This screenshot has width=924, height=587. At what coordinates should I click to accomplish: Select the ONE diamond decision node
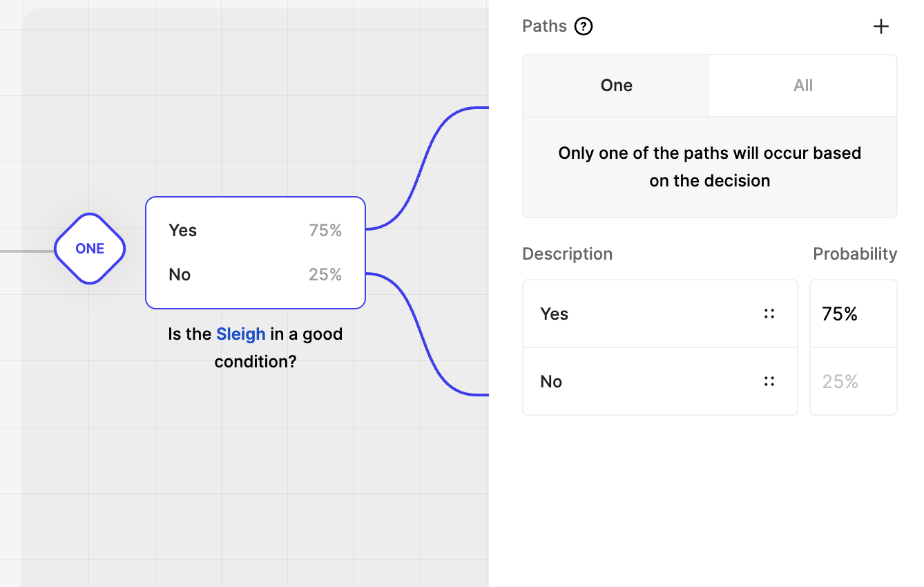click(90, 249)
